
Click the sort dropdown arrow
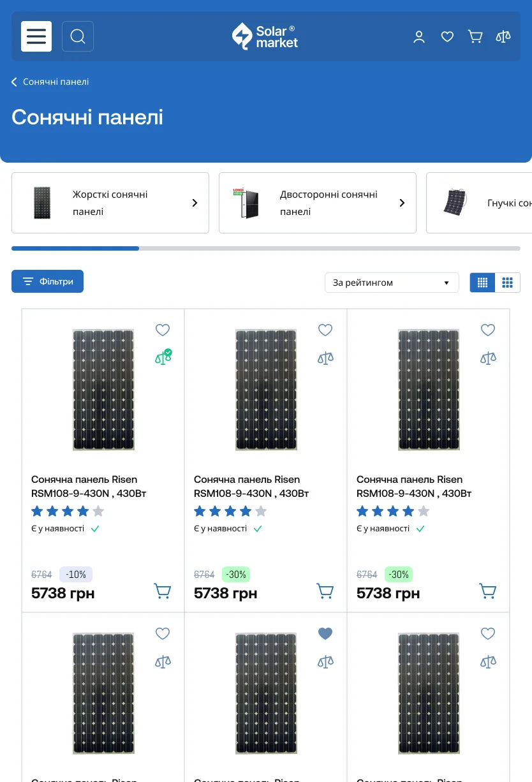click(x=447, y=283)
